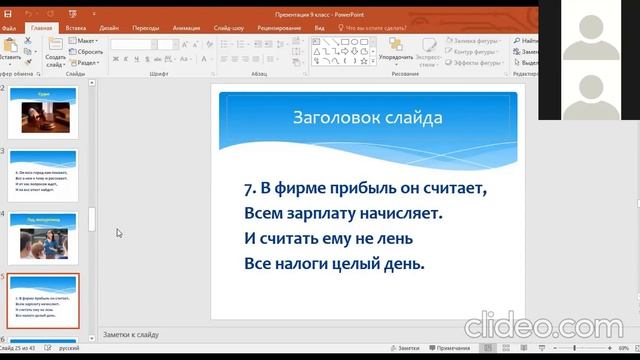Open the Макет layout dropdown
Image resolution: width=640 pixels, height=360 pixels.
point(83,41)
